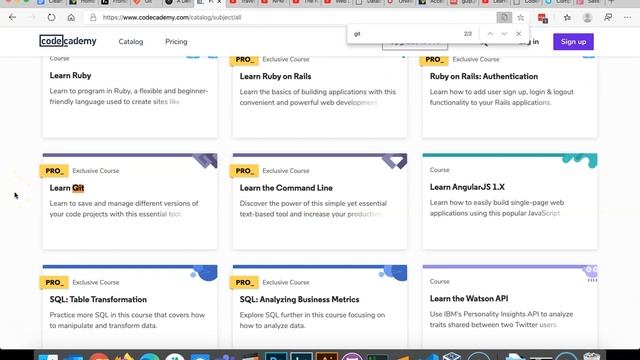Open a new browser tab plus icon
Image resolution: width=640 pixels, height=360 pixels.
pos(611,2)
